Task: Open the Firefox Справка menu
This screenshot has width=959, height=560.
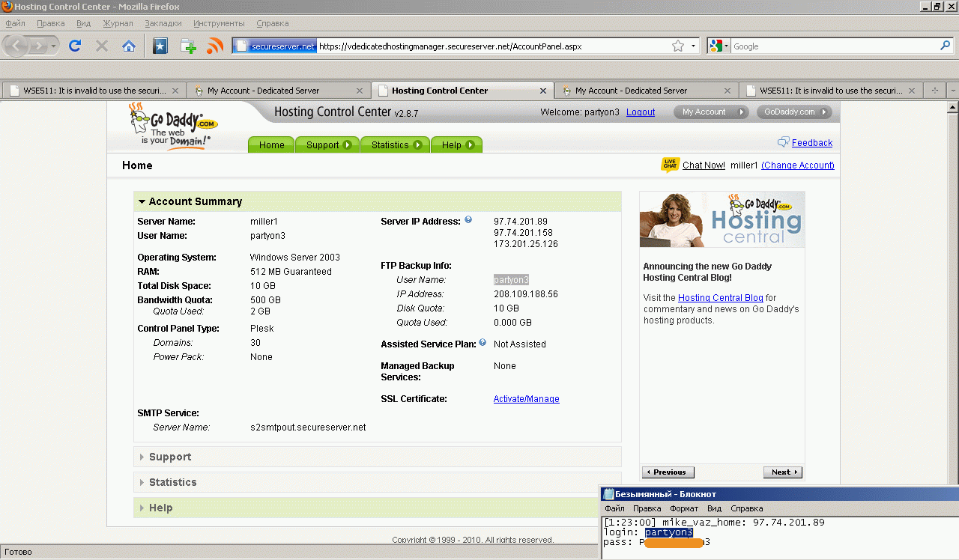Action: [272, 23]
